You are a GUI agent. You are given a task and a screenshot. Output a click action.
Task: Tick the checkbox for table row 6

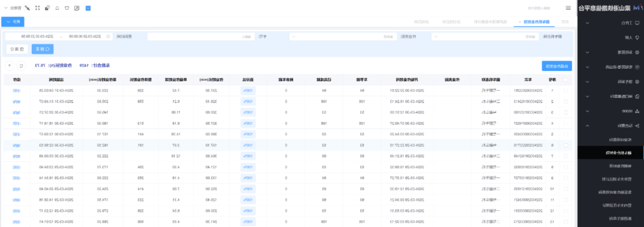566,145
